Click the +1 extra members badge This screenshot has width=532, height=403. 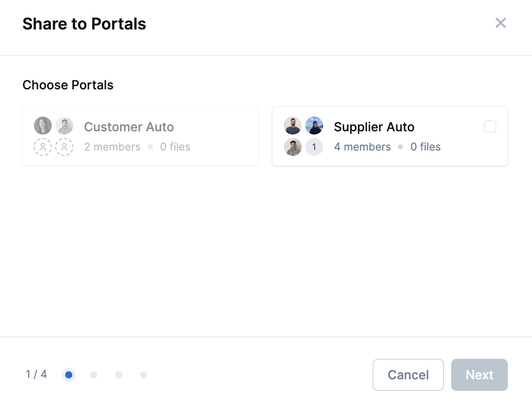click(x=314, y=147)
